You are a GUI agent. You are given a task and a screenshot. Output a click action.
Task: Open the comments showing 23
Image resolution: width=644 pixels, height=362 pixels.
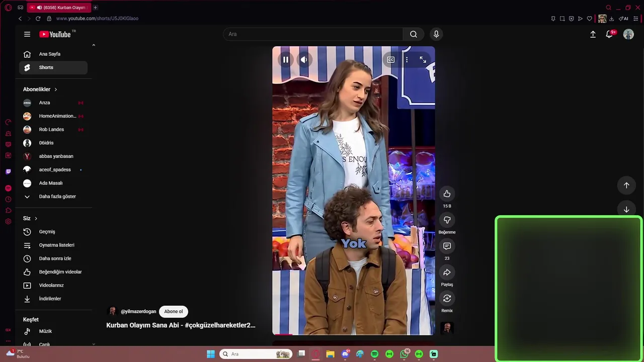447,246
